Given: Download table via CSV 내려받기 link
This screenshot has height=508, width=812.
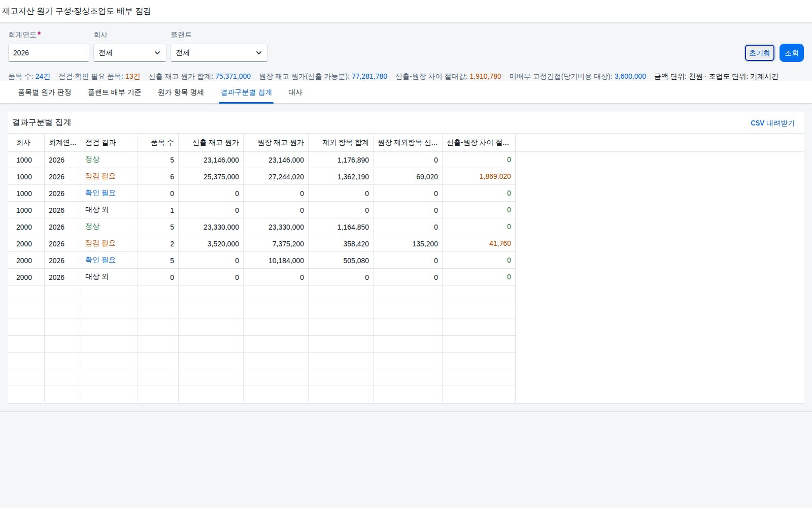Looking at the screenshot, I should pyautogui.click(x=772, y=123).
